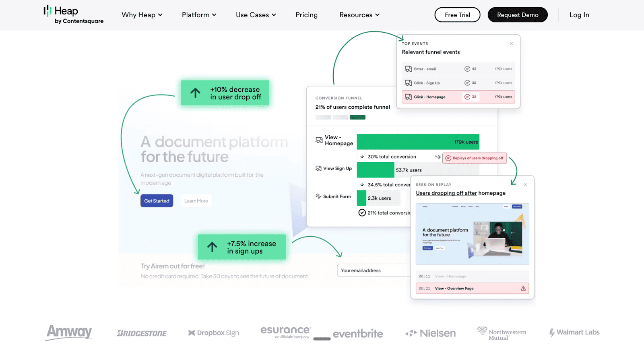Expand the Why Heap dropdown menu
644x347 pixels.
point(142,15)
